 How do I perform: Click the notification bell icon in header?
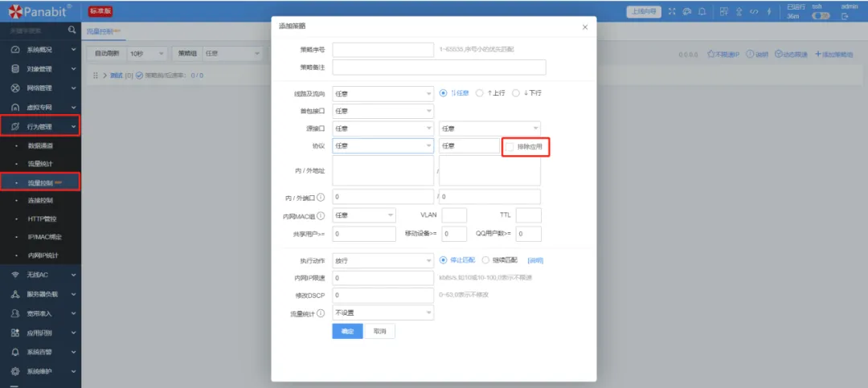pyautogui.click(x=702, y=12)
